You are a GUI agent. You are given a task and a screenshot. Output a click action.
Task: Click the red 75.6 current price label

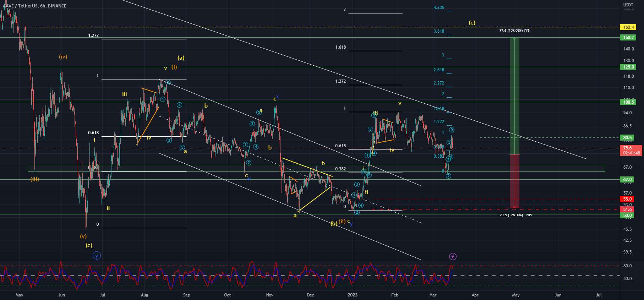[628, 148]
